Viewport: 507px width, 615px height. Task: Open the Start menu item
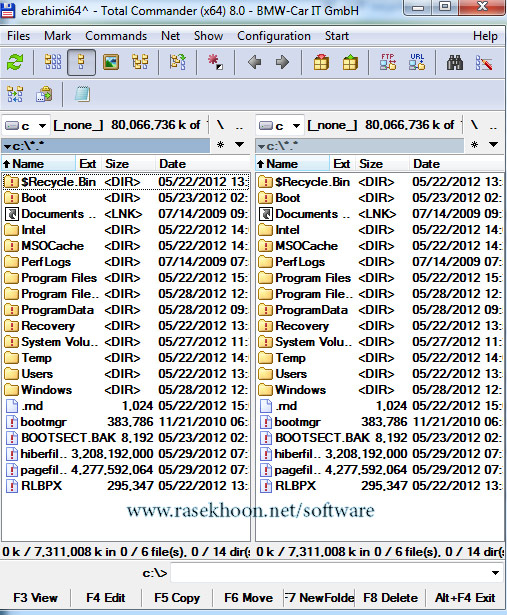[337, 36]
